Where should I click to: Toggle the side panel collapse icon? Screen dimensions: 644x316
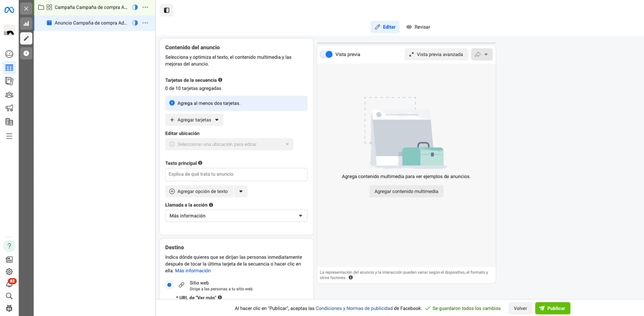(167, 10)
